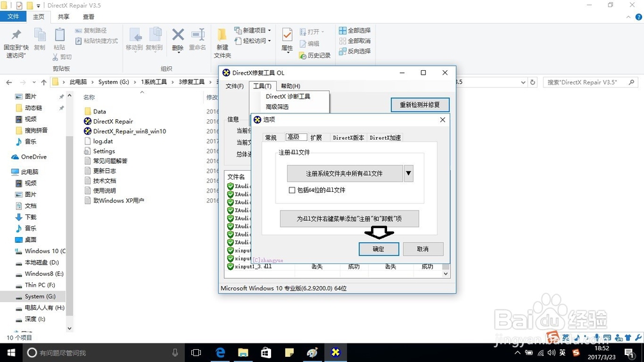This screenshot has width=644, height=362.
Task: Click the Up arrow navigation icon
Action: pos(44,82)
